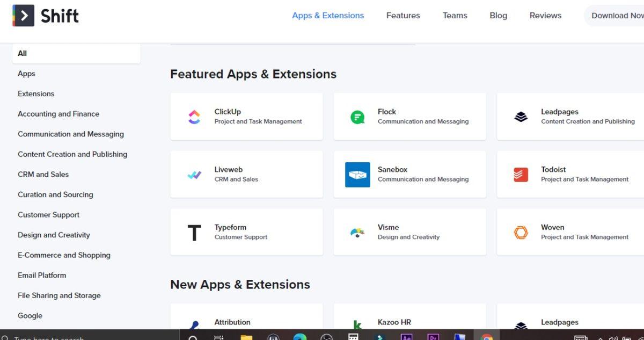Image resolution: width=644 pixels, height=340 pixels.
Task: Open the Attribution app card
Action: click(246, 321)
